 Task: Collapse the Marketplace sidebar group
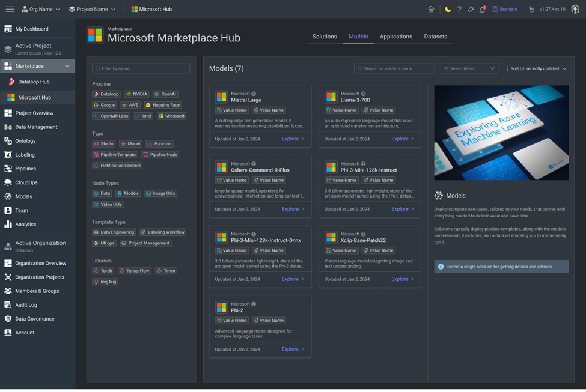(x=67, y=66)
